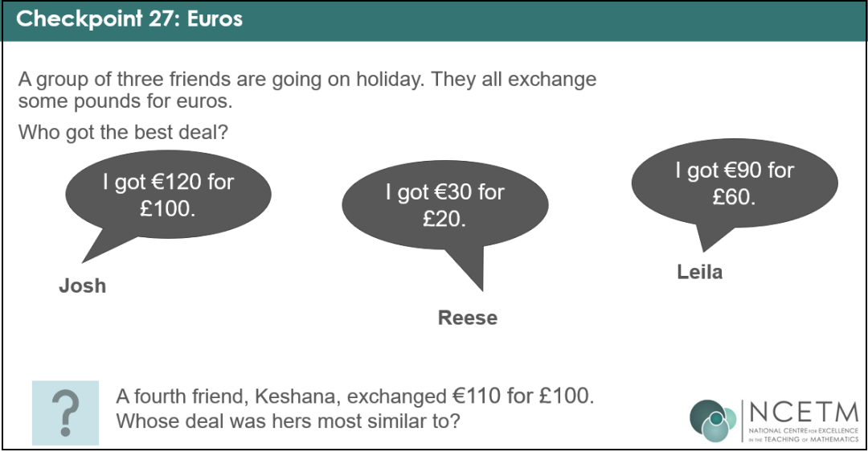Click the 'Who got the best deal?' question
Viewport: 868px width, 452px height.
pos(123,133)
